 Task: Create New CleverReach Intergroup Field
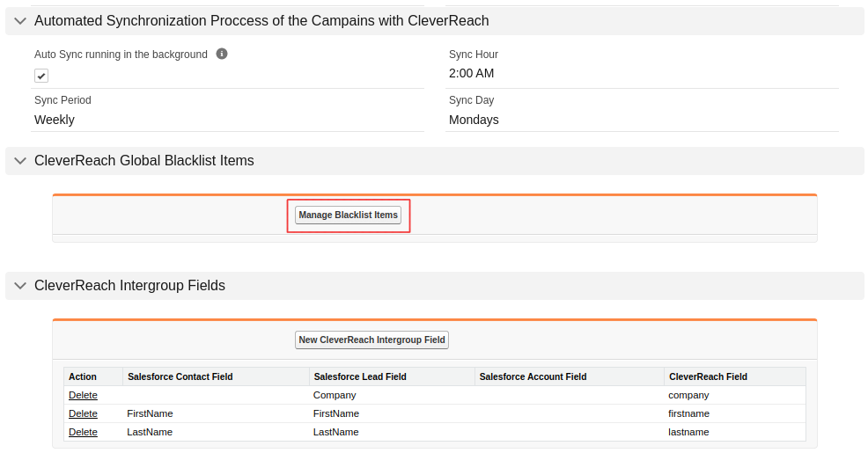coord(372,340)
